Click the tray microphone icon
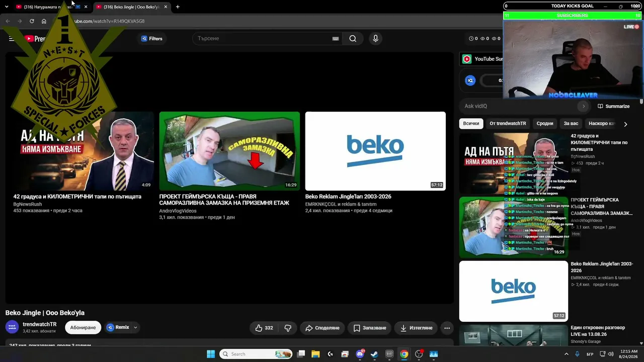The width and height of the screenshot is (644, 362). tap(577, 354)
